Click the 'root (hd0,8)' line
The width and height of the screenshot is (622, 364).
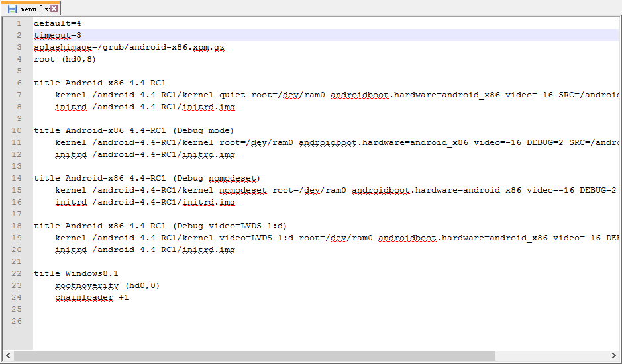65,59
